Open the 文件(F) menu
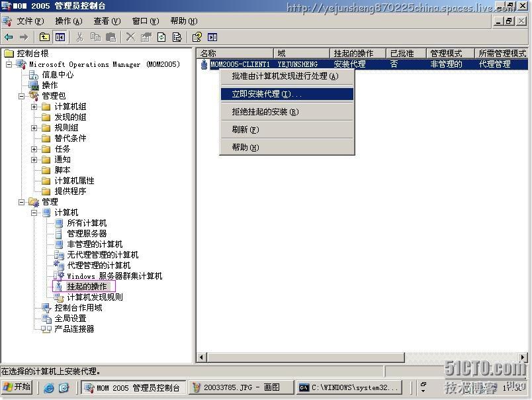This screenshot has width=532, height=400. coord(30,21)
